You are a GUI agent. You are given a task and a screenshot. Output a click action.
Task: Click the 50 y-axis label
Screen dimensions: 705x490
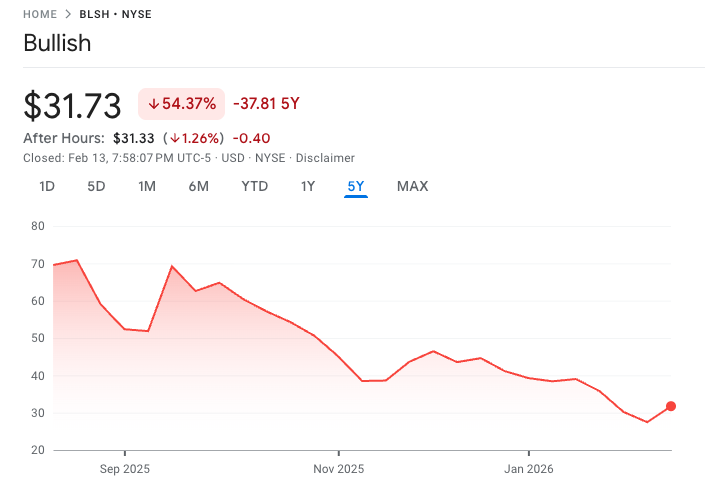point(38,338)
